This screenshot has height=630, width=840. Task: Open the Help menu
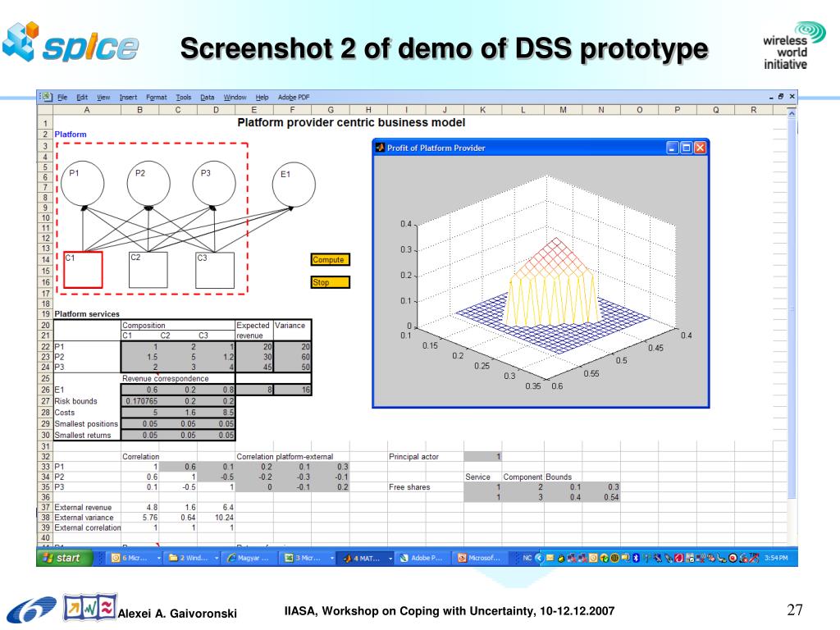click(x=262, y=97)
